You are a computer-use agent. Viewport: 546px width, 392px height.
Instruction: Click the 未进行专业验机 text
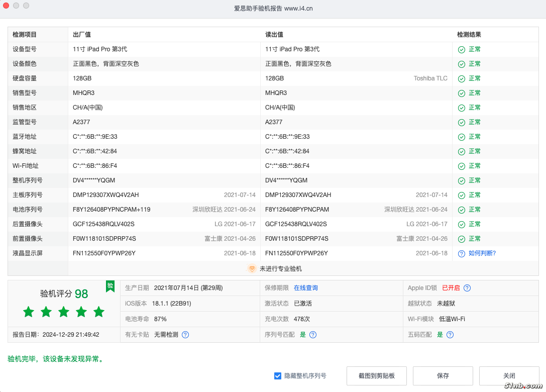click(280, 269)
